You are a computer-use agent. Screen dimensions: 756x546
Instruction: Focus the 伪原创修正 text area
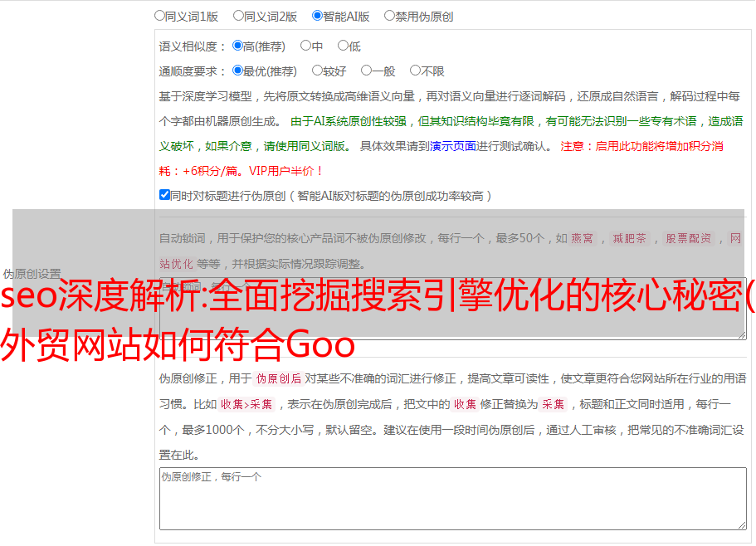(x=453, y=499)
